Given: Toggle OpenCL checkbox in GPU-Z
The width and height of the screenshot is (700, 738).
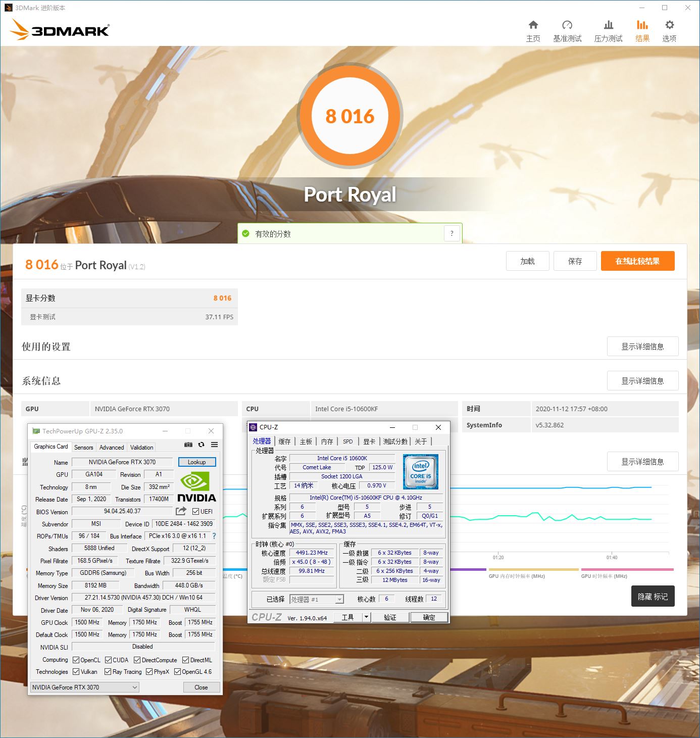Looking at the screenshot, I should point(76,660).
